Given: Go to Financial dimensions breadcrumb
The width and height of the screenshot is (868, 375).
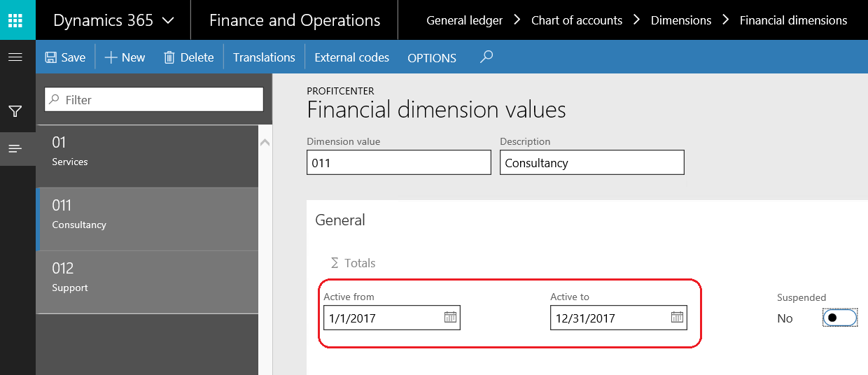Looking at the screenshot, I should pos(793,20).
